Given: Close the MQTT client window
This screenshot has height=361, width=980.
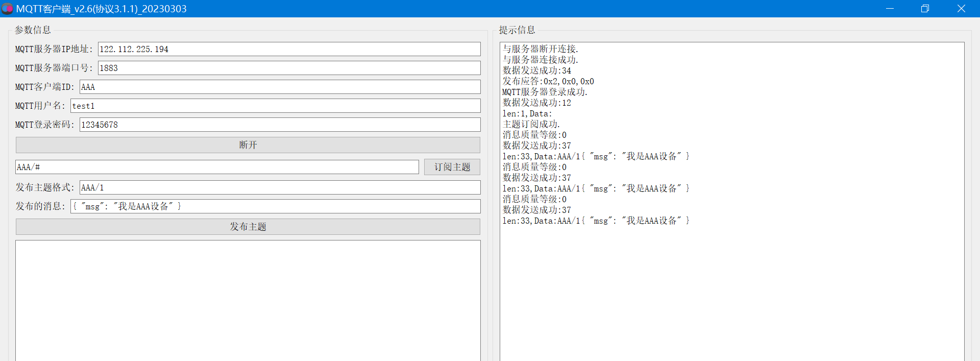Looking at the screenshot, I should click(961, 9).
